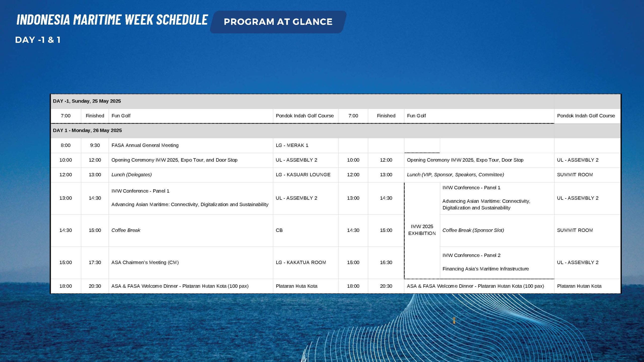This screenshot has width=644, height=362.
Task: Click the left ASA & FASA Welcome Dinner cell
Action: [x=191, y=286]
